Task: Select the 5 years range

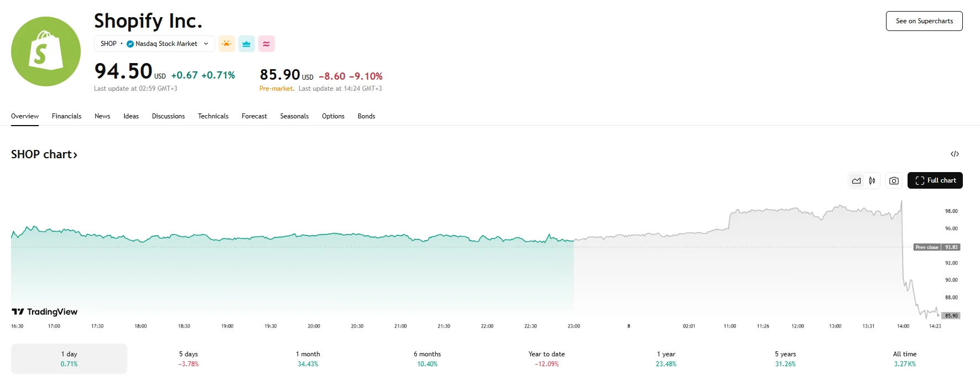Action: [x=785, y=359]
